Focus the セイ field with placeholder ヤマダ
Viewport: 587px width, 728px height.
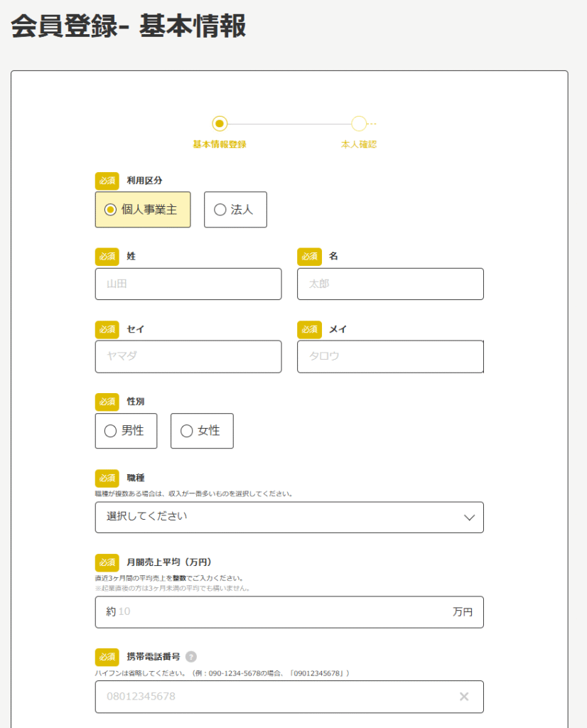click(188, 356)
